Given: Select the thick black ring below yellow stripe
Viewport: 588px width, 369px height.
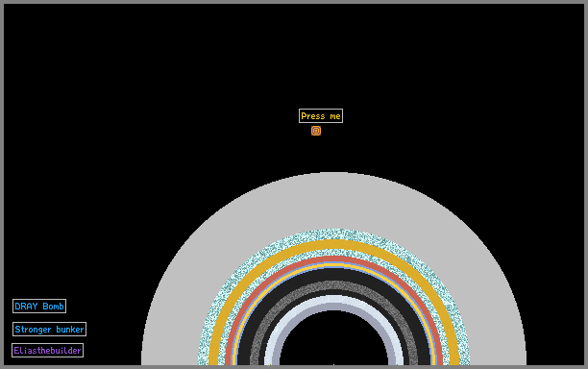Looking at the screenshot, I should (333, 275).
